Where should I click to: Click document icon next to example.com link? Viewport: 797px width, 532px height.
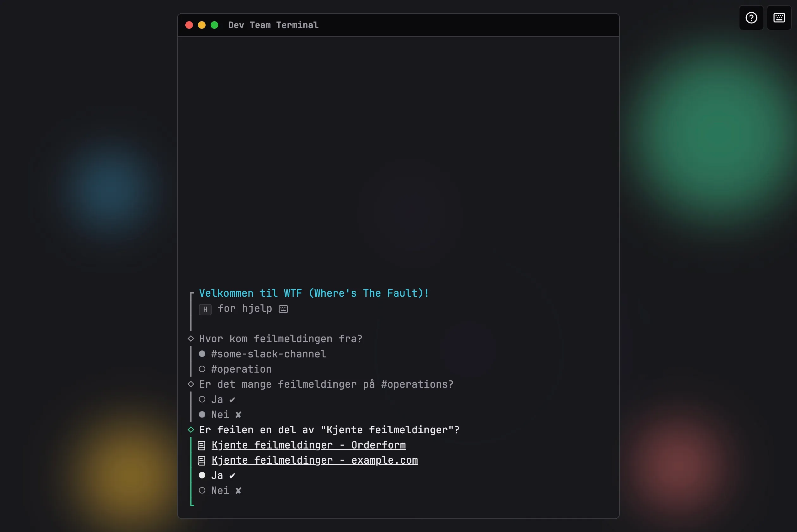[201, 461]
